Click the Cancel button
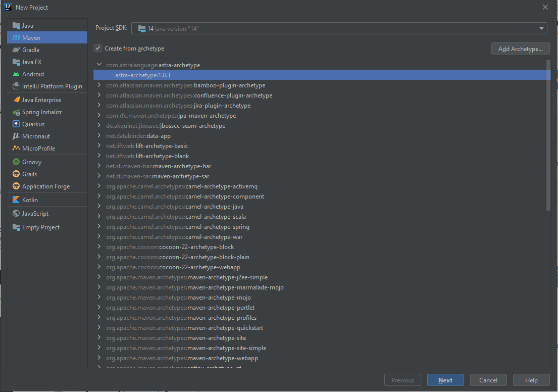The image size is (558, 392). click(488, 380)
